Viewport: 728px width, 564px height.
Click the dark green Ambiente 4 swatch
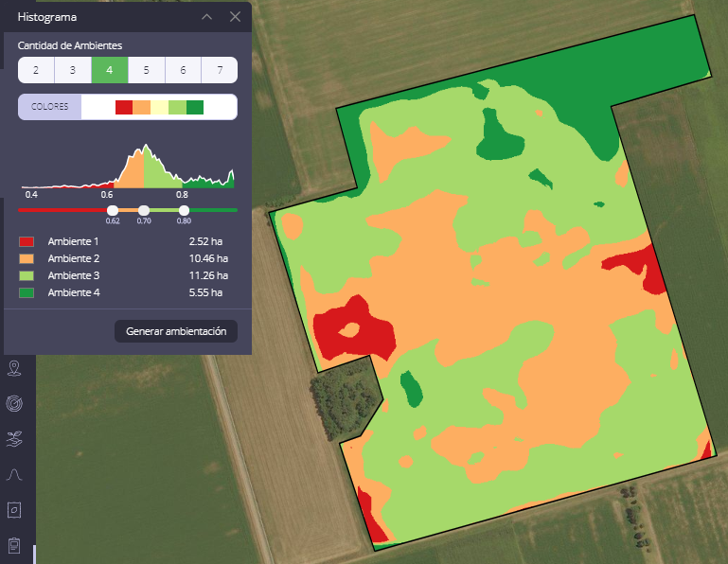27,292
